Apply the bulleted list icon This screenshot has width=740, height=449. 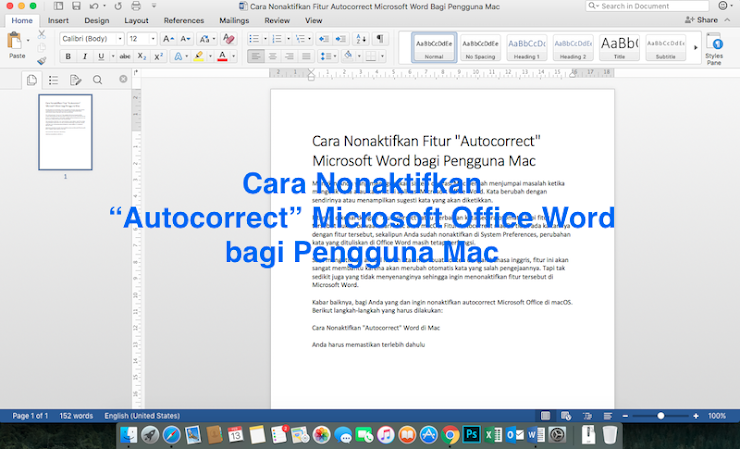(254, 39)
